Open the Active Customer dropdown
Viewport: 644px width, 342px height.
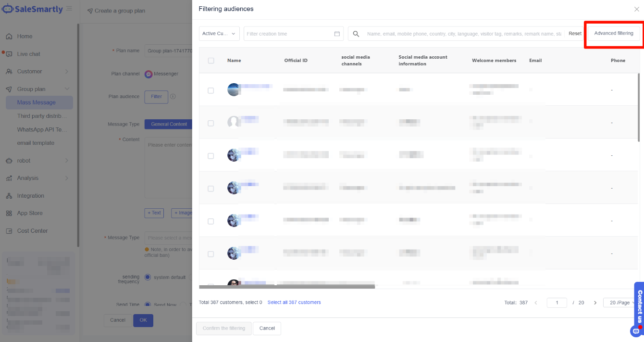(x=219, y=34)
